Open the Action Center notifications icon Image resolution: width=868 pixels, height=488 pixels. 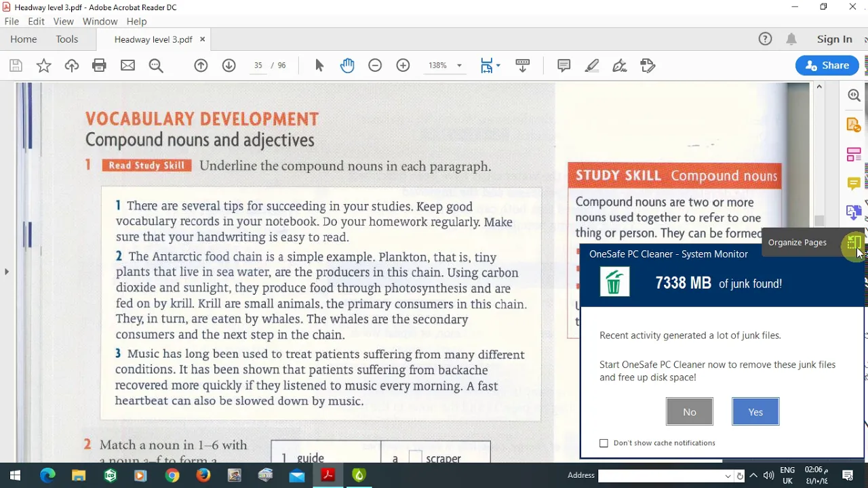848,476
